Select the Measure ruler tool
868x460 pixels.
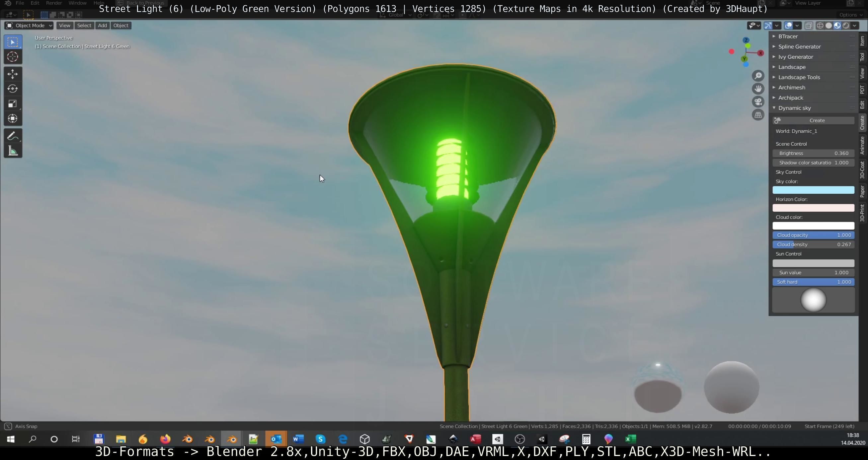[13, 151]
